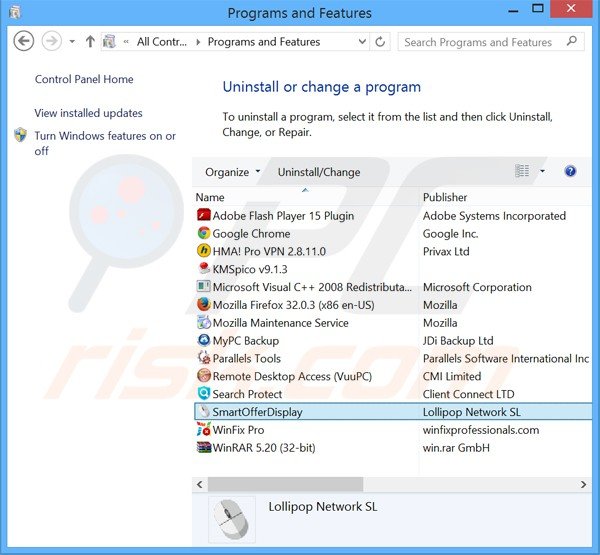The height and width of the screenshot is (555, 600).
Task: Open the view options dropdown arrow
Action: (x=542, y=171)
